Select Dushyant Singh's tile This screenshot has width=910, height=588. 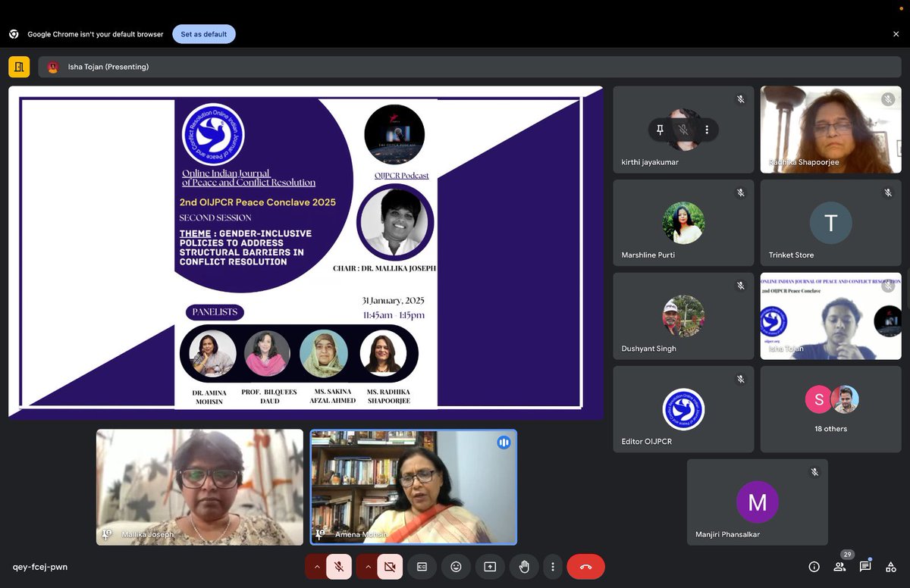[x=683, y=316]
